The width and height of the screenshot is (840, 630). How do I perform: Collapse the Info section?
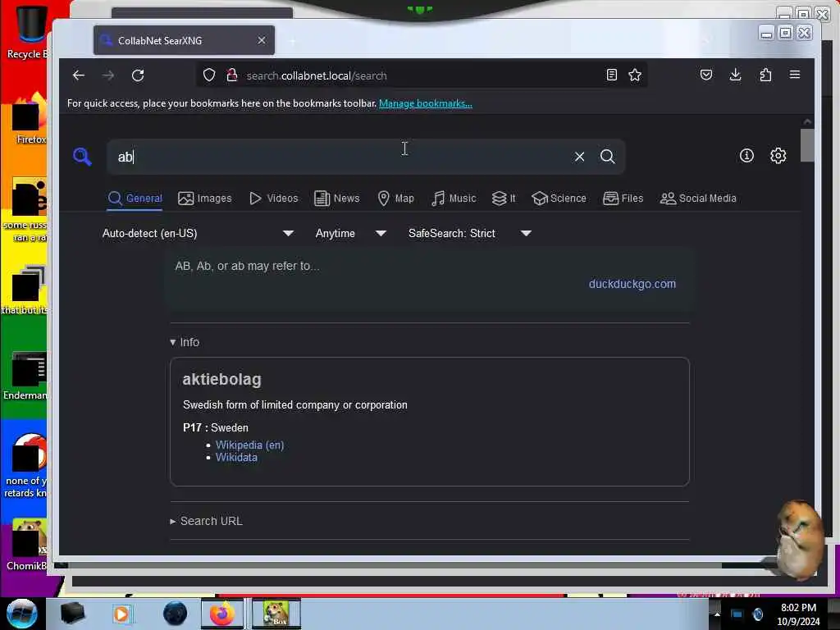[185, 342]
